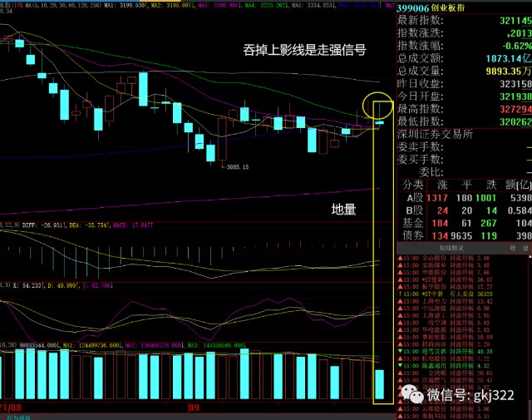Open the 上海电力 封涨停板 alert row
Screen dimensions: 532x420
point(446,301)
